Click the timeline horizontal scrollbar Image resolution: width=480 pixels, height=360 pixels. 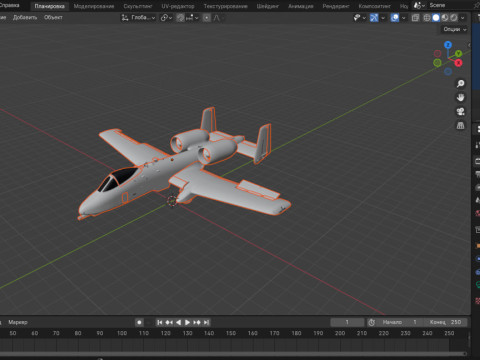[x=233, y=354]
